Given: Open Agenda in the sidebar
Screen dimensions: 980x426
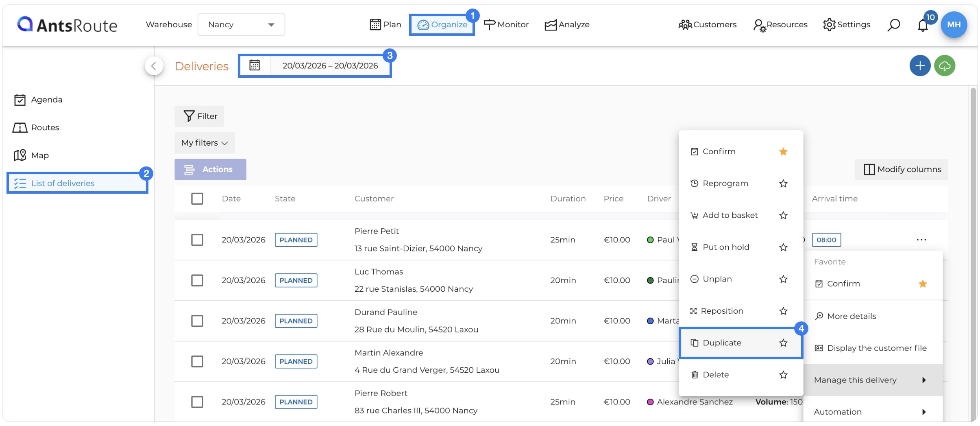Looking at the screenshot, I should click(38, 100).
